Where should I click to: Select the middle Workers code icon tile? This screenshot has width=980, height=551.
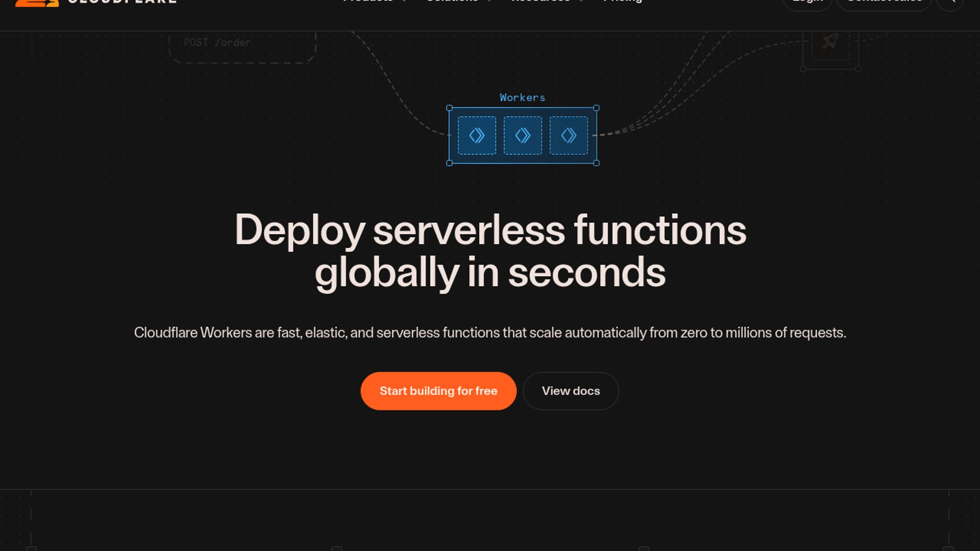point(523,135)
